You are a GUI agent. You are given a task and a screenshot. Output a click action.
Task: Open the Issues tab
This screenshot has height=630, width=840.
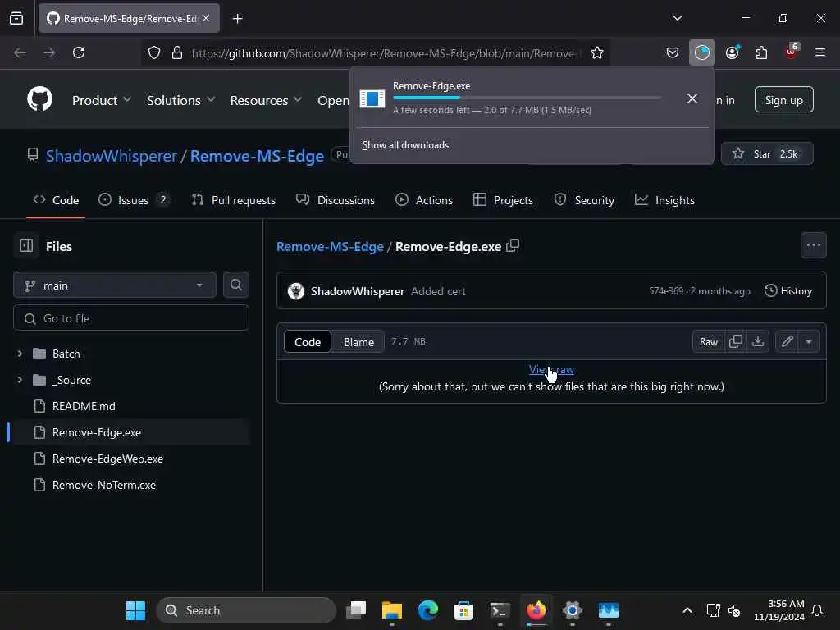(135, 200)
